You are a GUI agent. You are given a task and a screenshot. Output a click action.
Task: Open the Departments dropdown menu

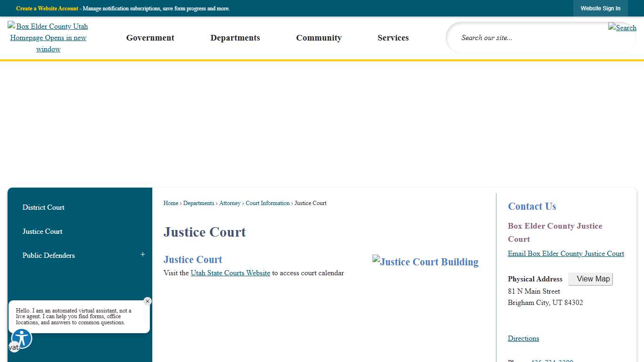[x=235, y=38]
